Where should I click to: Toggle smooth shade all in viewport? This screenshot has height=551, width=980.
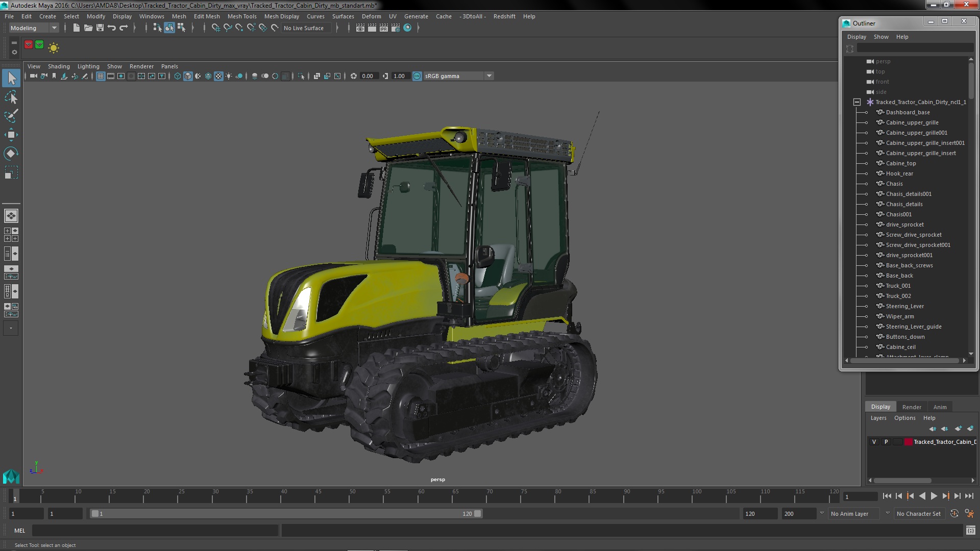pos(188,76)
